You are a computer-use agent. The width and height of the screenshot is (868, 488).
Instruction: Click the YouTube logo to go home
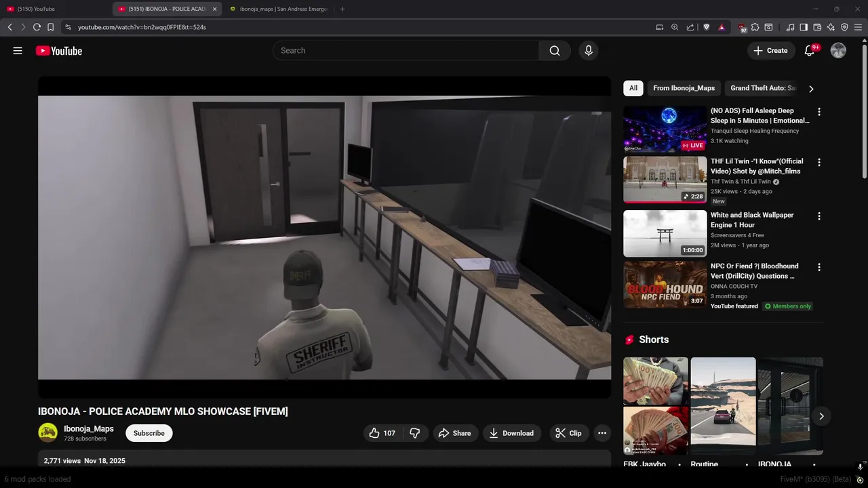pyautogui.click(x=59, y=51)
